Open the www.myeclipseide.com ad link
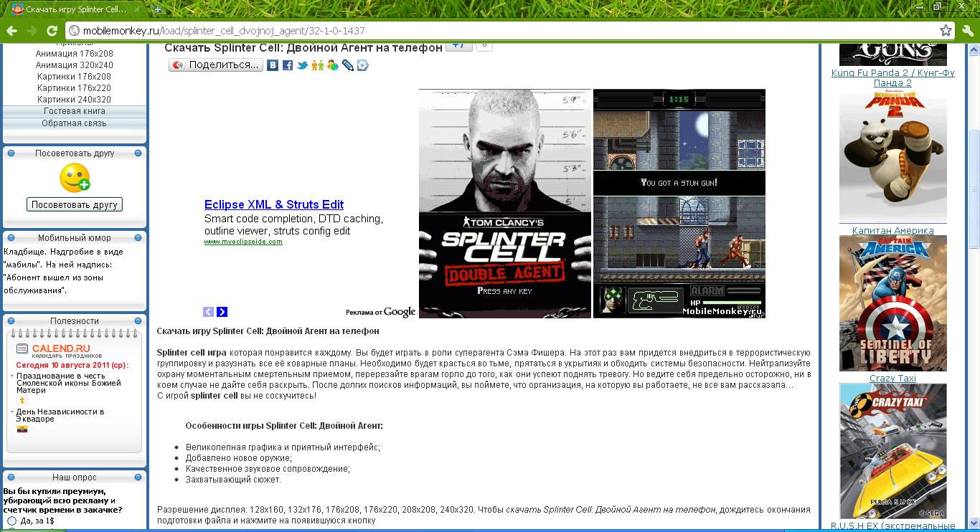This screenshot has width=980, height=532. [x=243, y=242]
